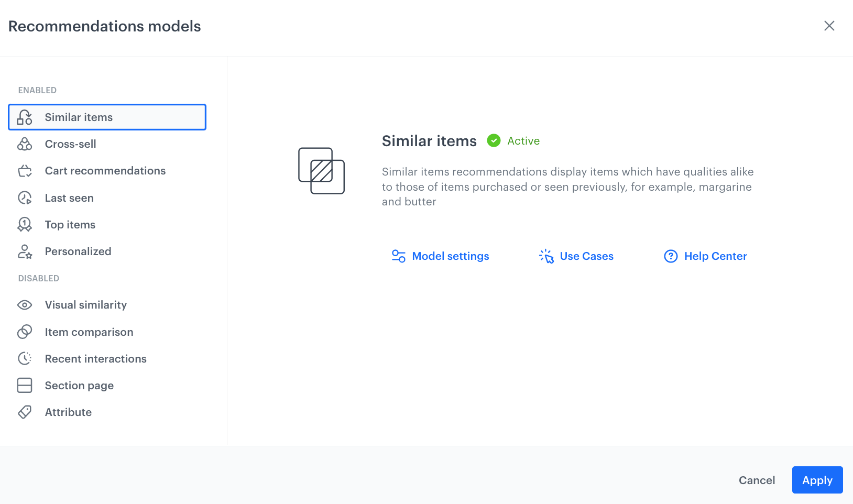The image size is (853, 504).
Task: Select the Section page icon
Action: click(x=25, y=385)
